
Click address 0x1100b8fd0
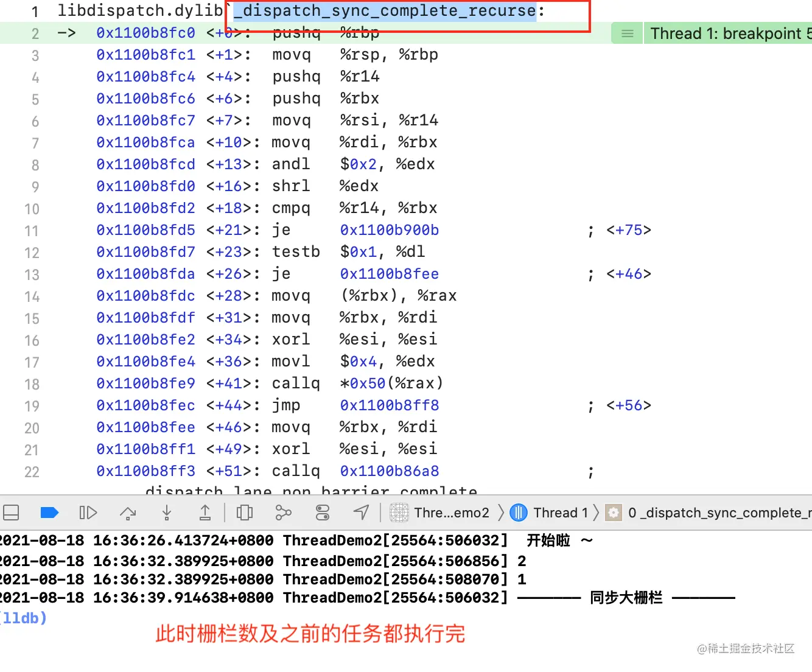[x=146, y=186]
